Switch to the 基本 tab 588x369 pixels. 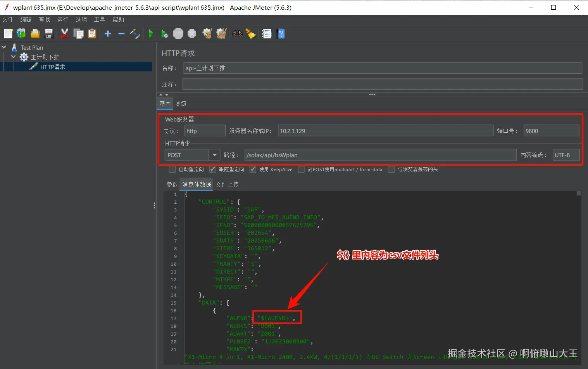click(x=165, y=104)
